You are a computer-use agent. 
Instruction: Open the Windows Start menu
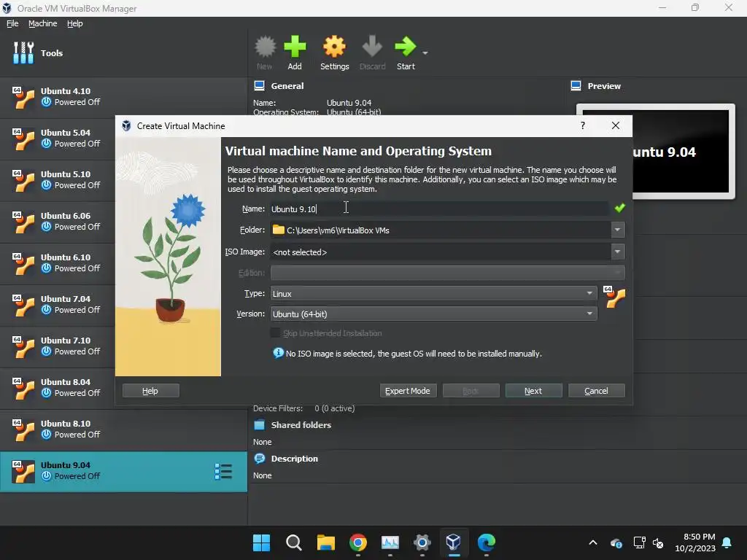coord(262,542)
